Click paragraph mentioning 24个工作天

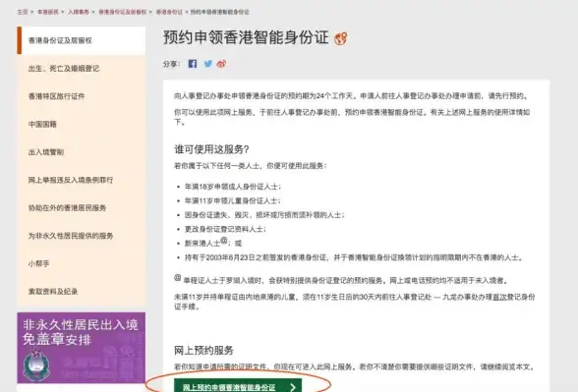tap(352, 96)
